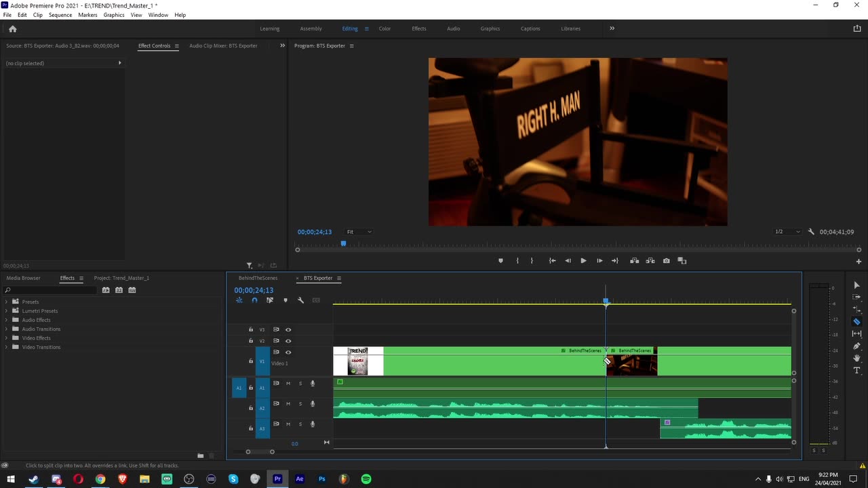
Task: Open Audio Clip Mixer panel tab
Action: coord(223,46)
